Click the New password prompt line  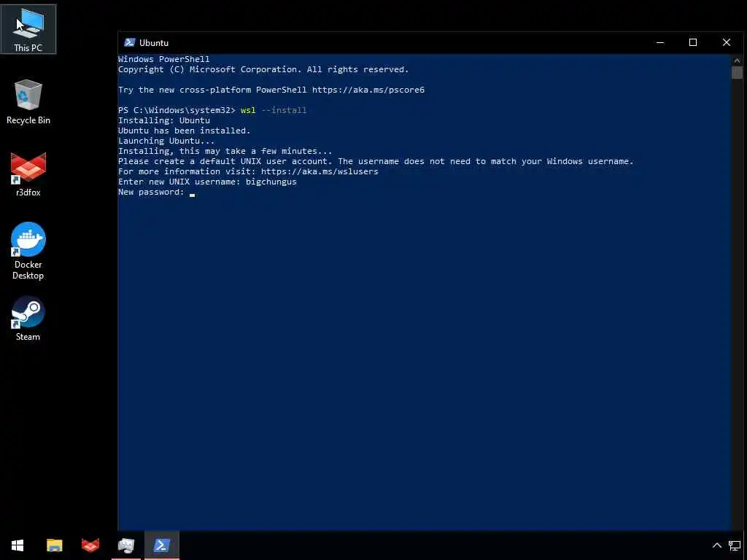point(156,192)
